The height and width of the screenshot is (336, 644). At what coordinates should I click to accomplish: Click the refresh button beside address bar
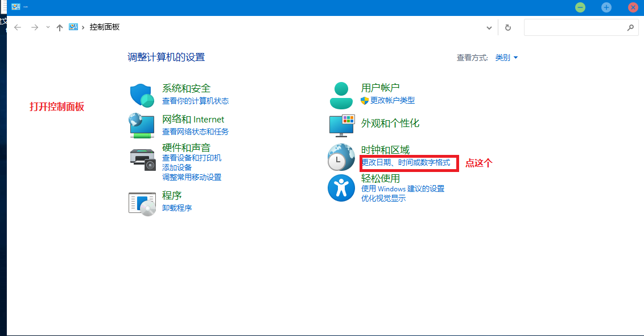point(508,27)
